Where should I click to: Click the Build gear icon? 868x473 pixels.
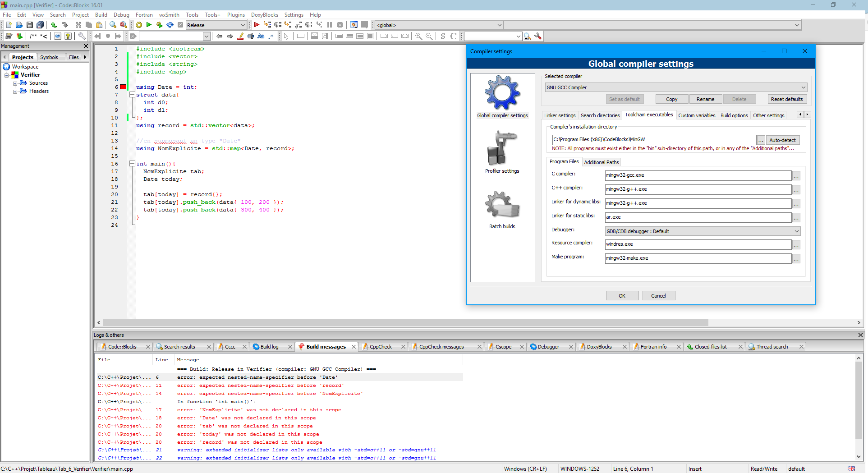139,25
